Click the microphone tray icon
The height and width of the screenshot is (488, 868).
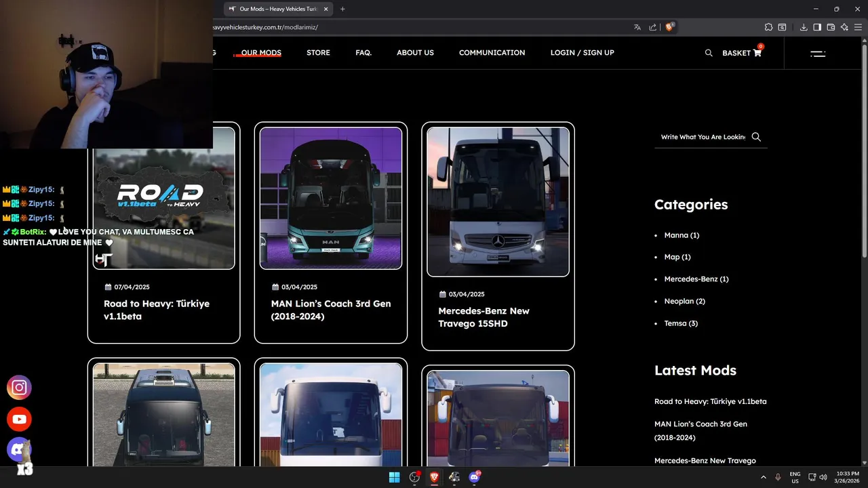tap(778, 477)
